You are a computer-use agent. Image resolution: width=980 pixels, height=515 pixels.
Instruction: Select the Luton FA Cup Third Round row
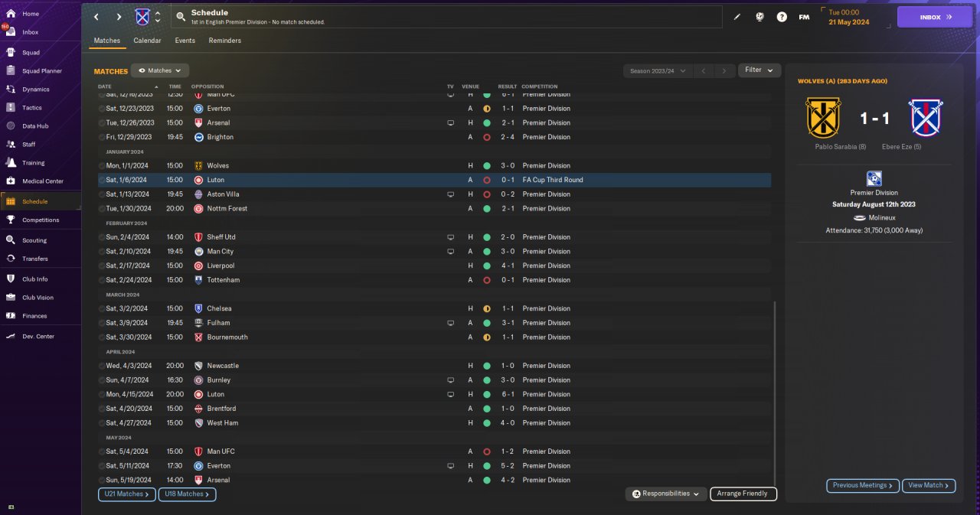(x=434, y=180)
